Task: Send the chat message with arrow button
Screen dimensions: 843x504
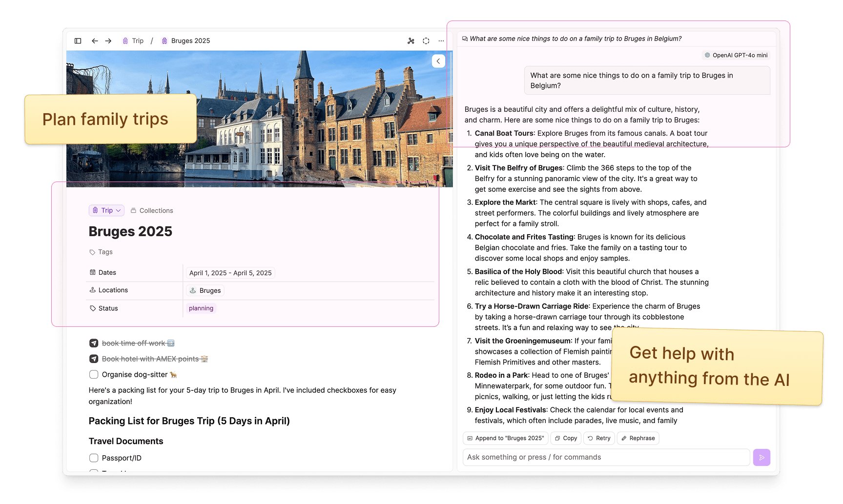Action: (761, 457)
